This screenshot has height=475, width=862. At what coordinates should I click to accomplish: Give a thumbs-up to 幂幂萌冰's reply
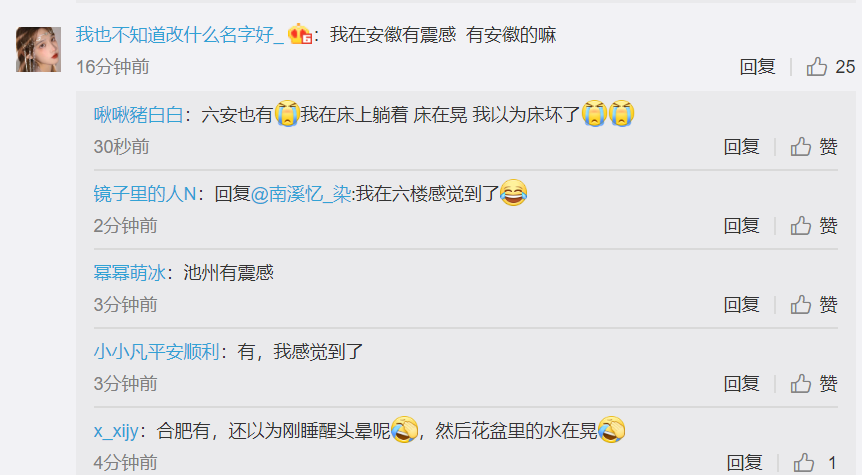click(814, 305)
